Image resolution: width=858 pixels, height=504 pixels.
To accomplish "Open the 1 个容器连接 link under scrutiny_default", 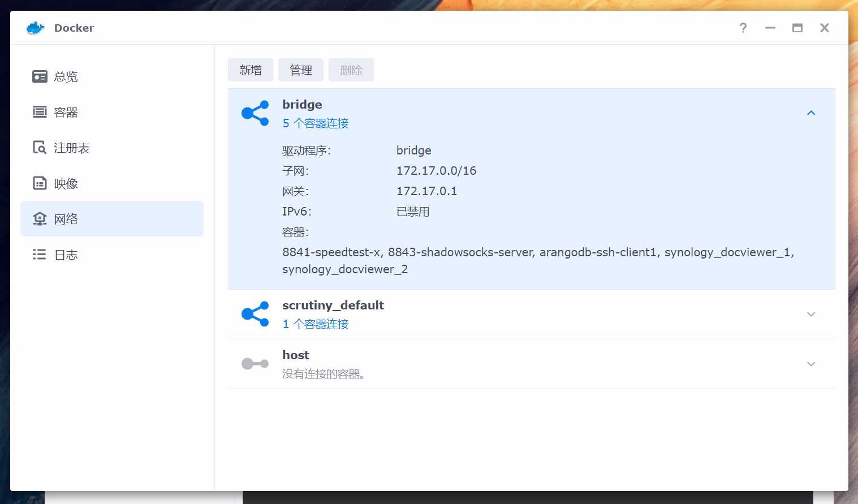I will pos(316,324).
